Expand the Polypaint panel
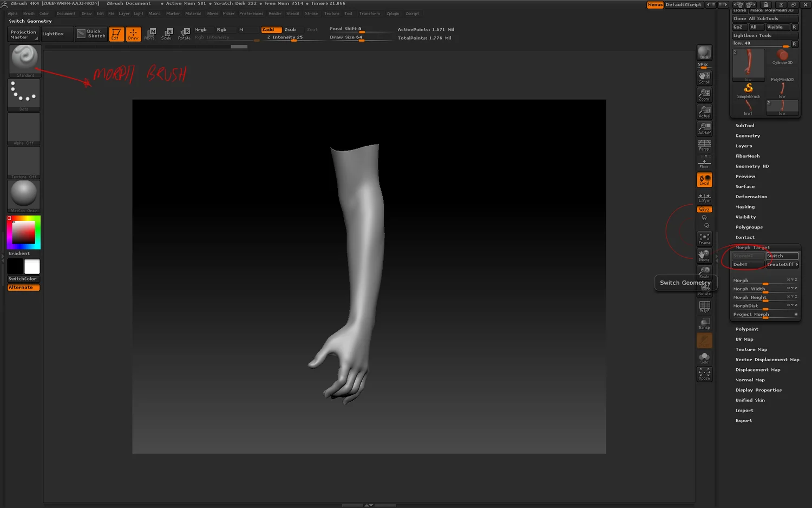The width and height of the screenshot is (812, 508). point(746,329)
